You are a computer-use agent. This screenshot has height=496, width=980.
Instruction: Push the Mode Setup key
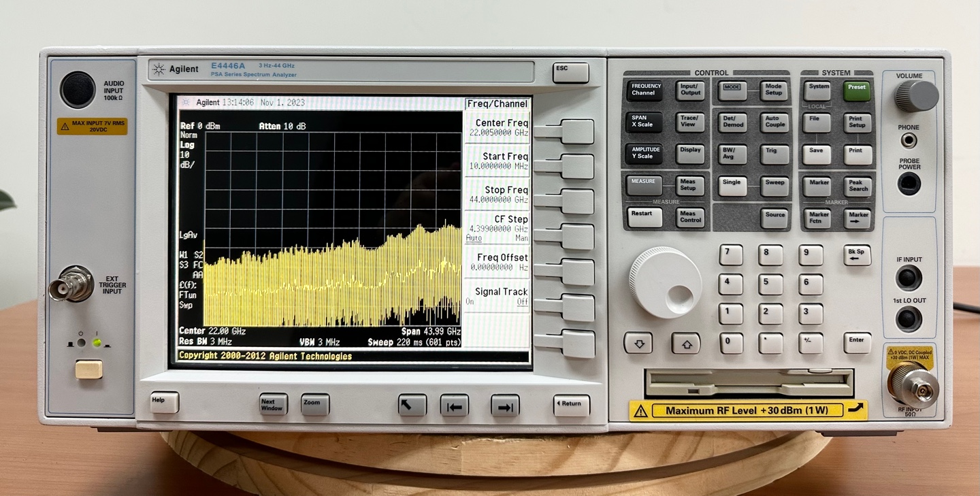click(774, 90)
